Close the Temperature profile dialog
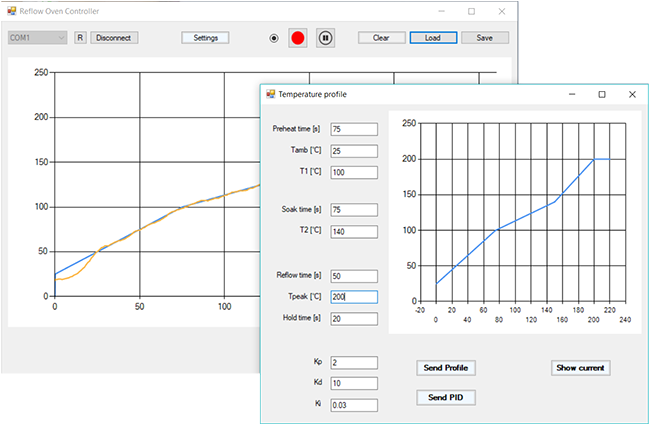This screenshot has width=650, height=426. [632, 94]
